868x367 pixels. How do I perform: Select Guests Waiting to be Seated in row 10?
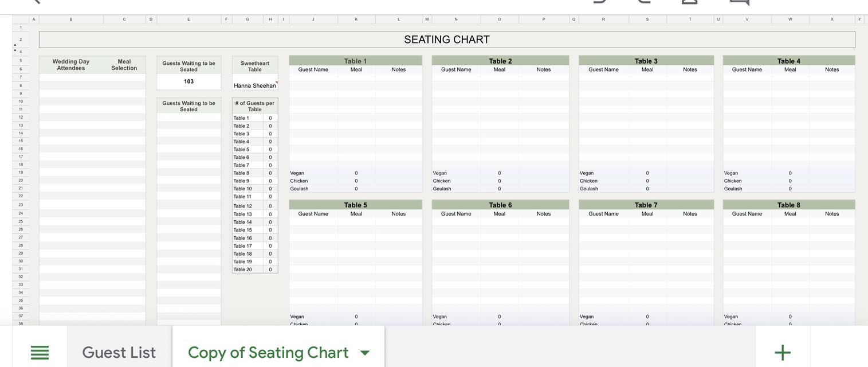188,106
